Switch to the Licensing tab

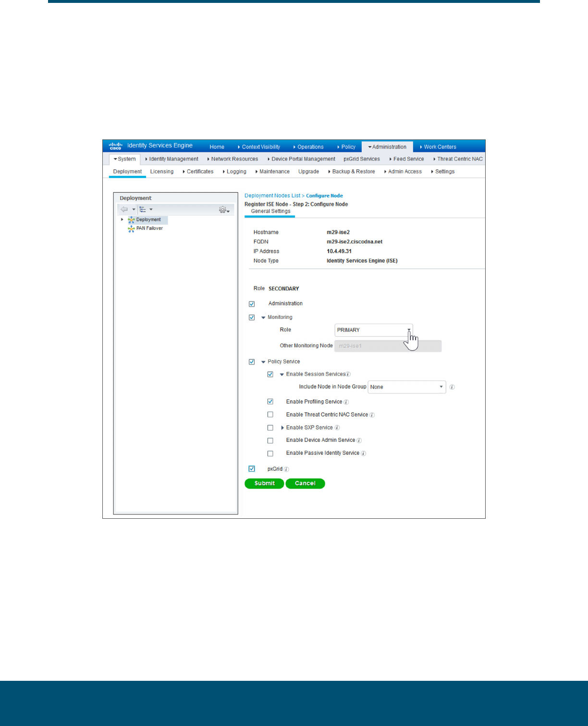pyautogui.click(x=162, y=172)
